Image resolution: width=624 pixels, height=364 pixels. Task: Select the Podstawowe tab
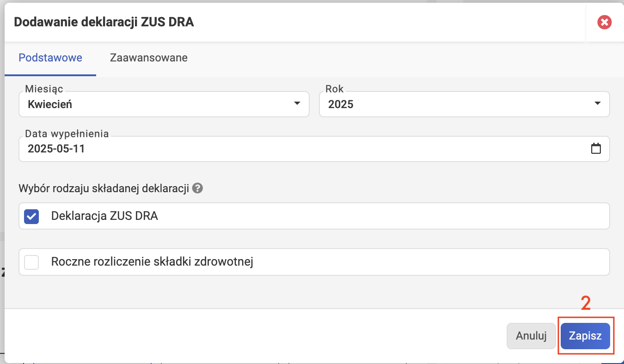tap(50, 58)
